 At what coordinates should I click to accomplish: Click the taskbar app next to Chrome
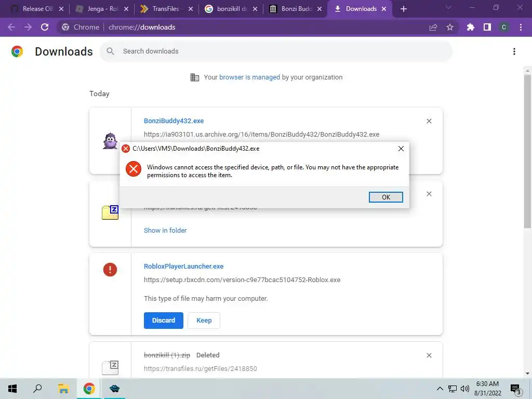click(114, 389)
